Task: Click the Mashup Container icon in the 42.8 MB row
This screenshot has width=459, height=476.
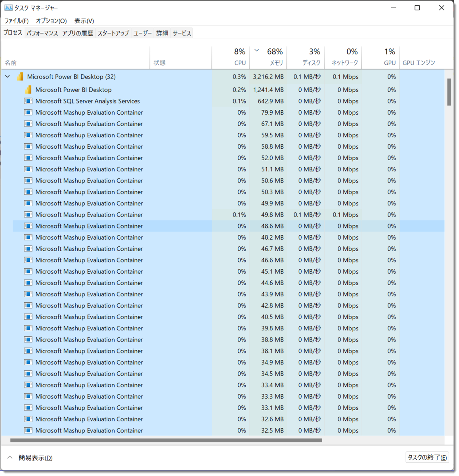Action: tap(28, 306)
